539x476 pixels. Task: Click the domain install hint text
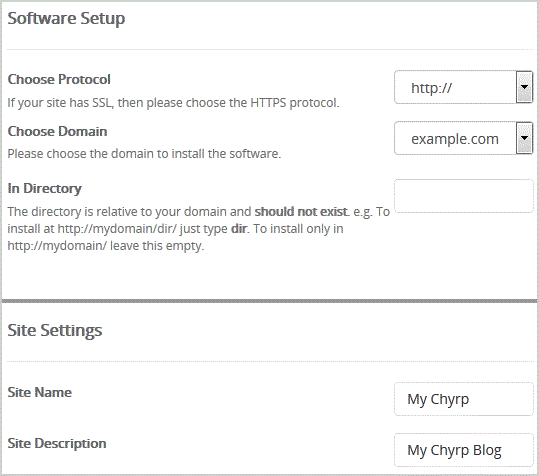click(x=144, y=154)
